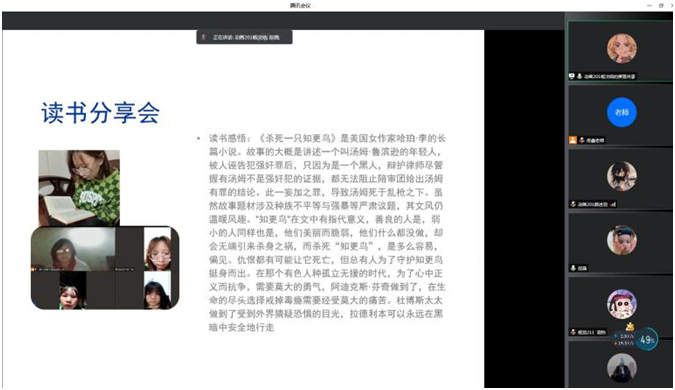Select the dark-haired anime avatar tile
675x390 pixels.
coord(622,176)
